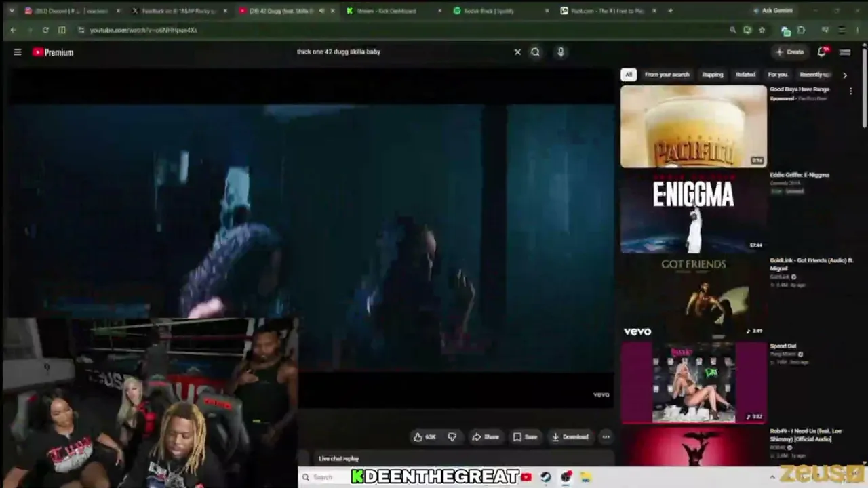Open YouTube app icon in taskbar
The width and height of the screenshot is (868, 488).
526,477
